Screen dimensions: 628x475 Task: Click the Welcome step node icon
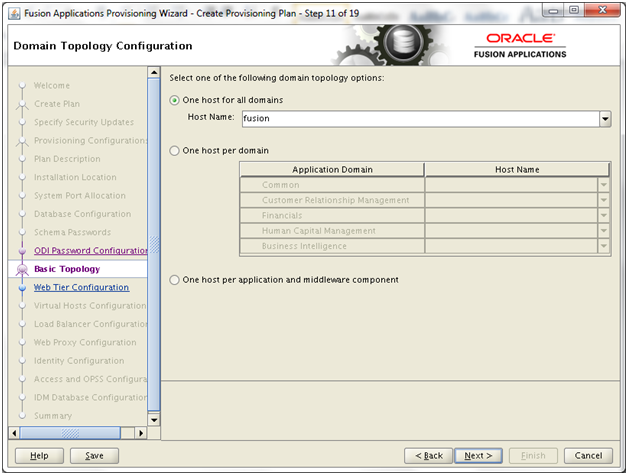click(22, 86)
